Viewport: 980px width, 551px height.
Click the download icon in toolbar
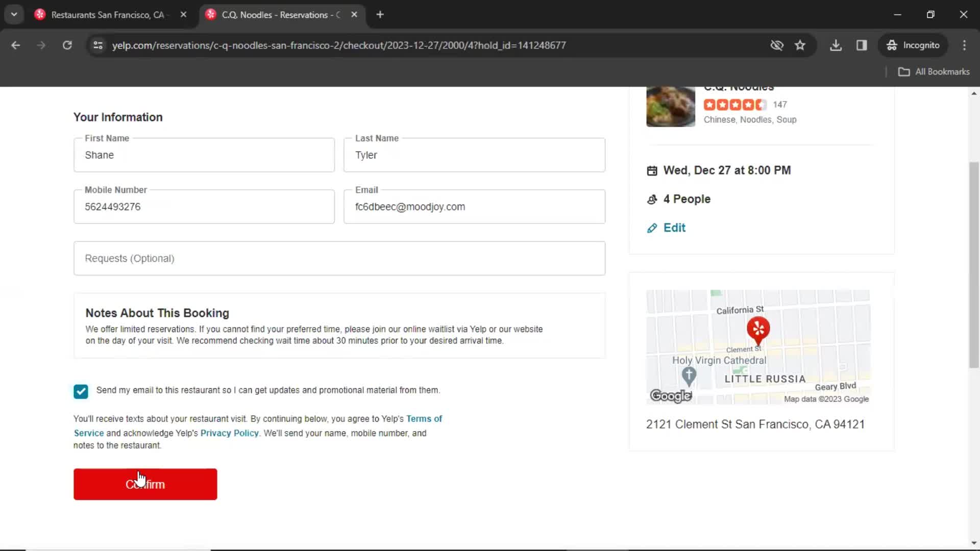(836, 45)
